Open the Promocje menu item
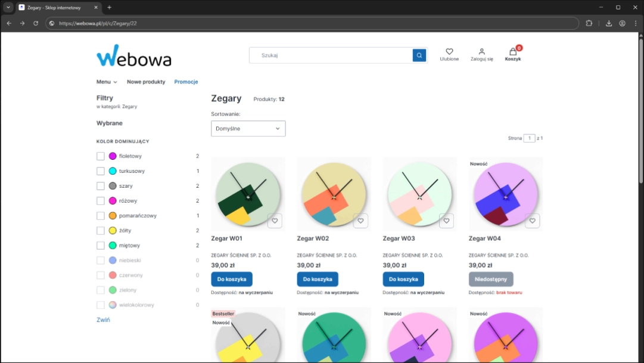The width and height of the screenshot is (644, 363). [186, 82]
